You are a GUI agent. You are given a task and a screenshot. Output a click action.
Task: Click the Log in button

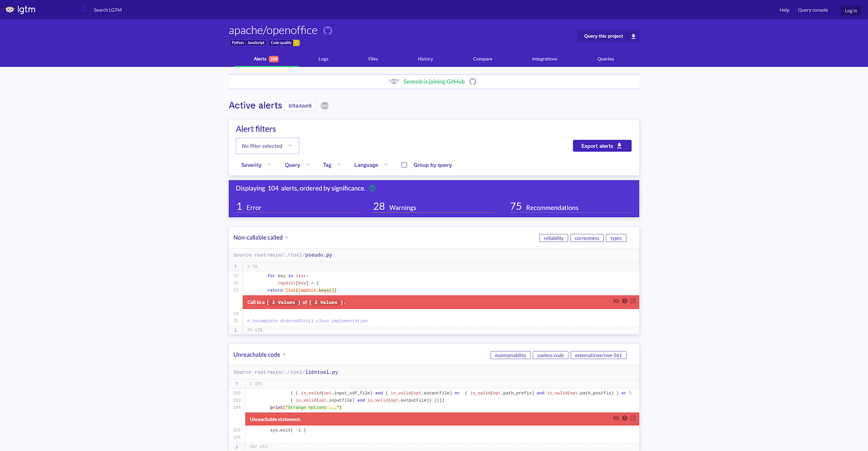click(851, 11)
